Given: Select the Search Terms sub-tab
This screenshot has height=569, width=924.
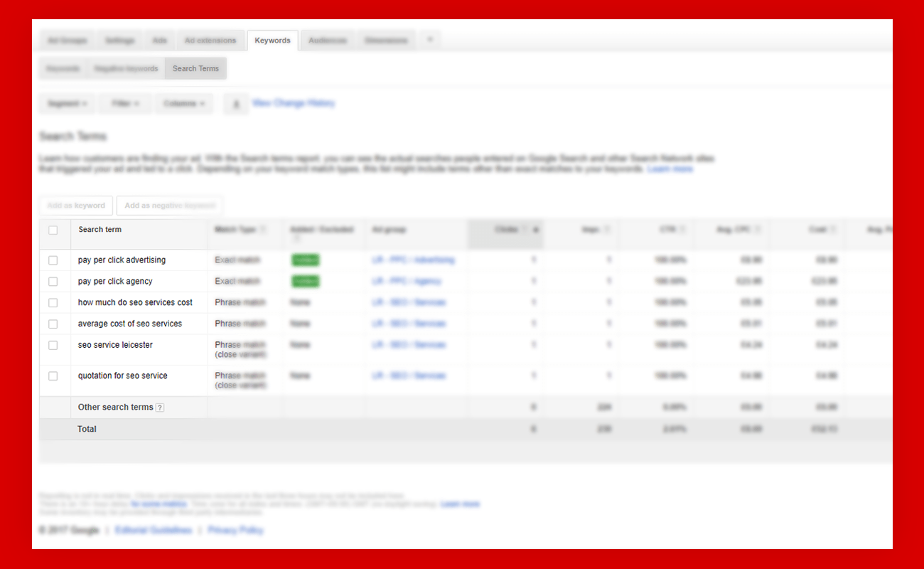Looking at the screenshot, I should [195, 69].
